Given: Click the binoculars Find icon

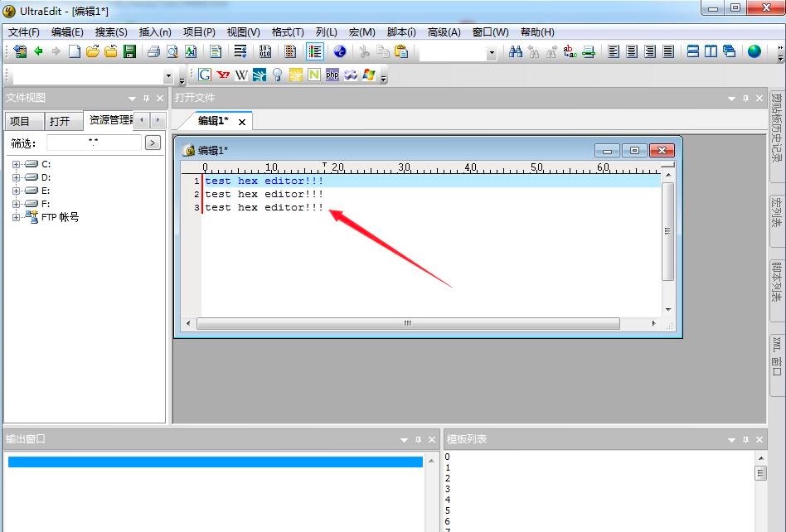Looking at the screenshot, I should pyautogui.click(x=516, y=51).
